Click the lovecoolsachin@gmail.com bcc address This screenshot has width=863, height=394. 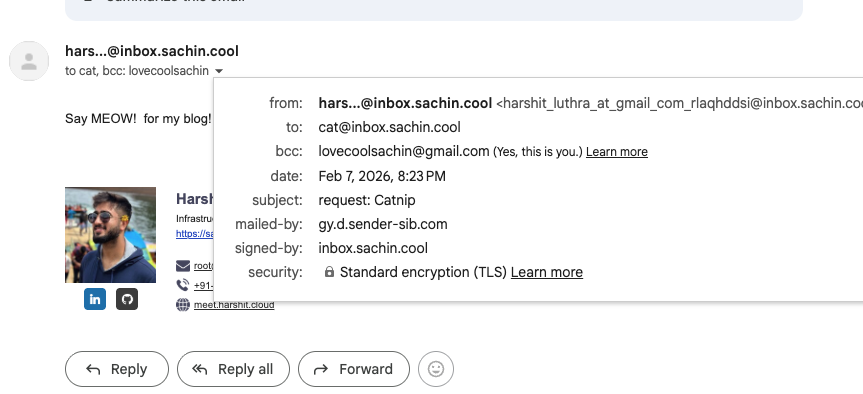click(404, 151)
